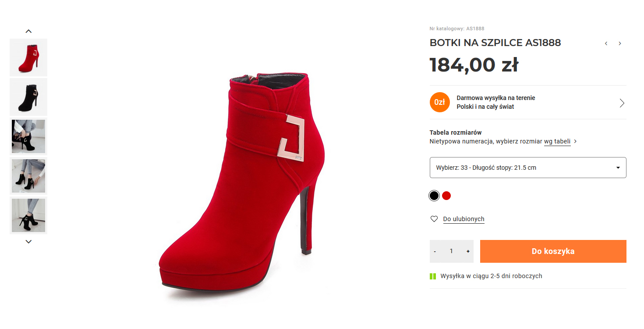Increase quantity with the plus button
This screenshot has width=644, height=329.
468,251
